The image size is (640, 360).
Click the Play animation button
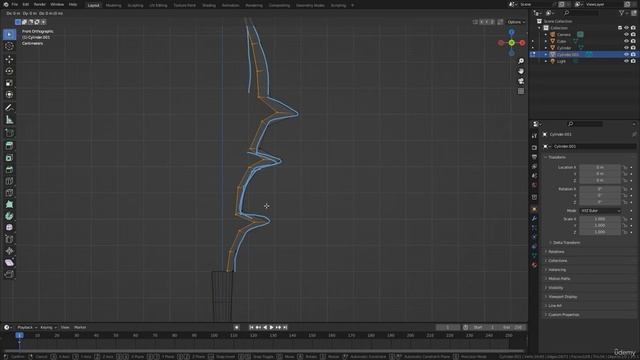[x=271, y=327]
